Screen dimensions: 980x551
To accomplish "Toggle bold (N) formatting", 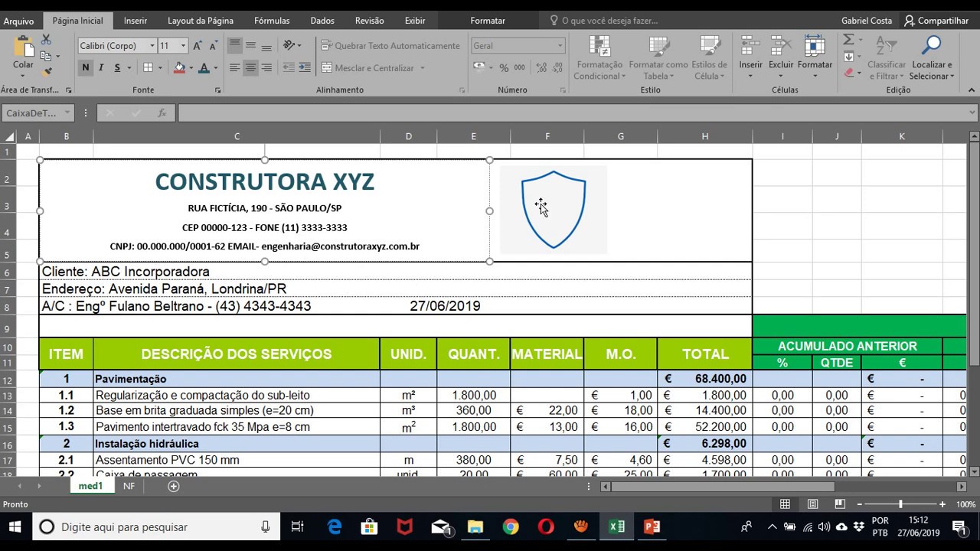I will click(x=86, y=68).
